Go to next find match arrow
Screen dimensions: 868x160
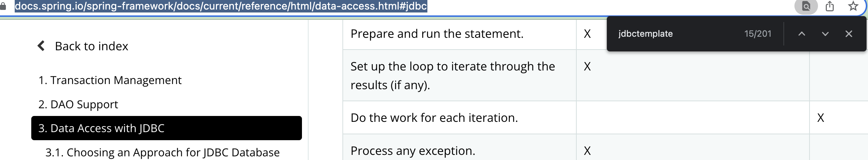pos(825,34)
